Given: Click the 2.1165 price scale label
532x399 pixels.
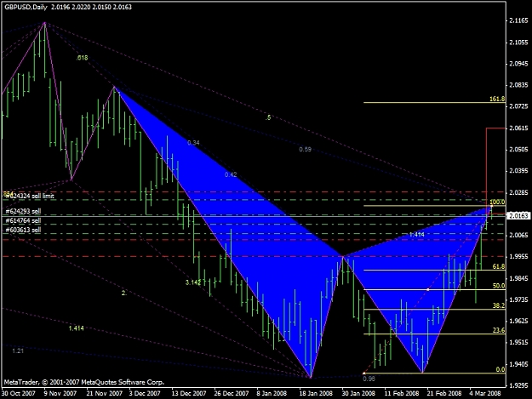Looking at the screenshot, I should 518,21.
